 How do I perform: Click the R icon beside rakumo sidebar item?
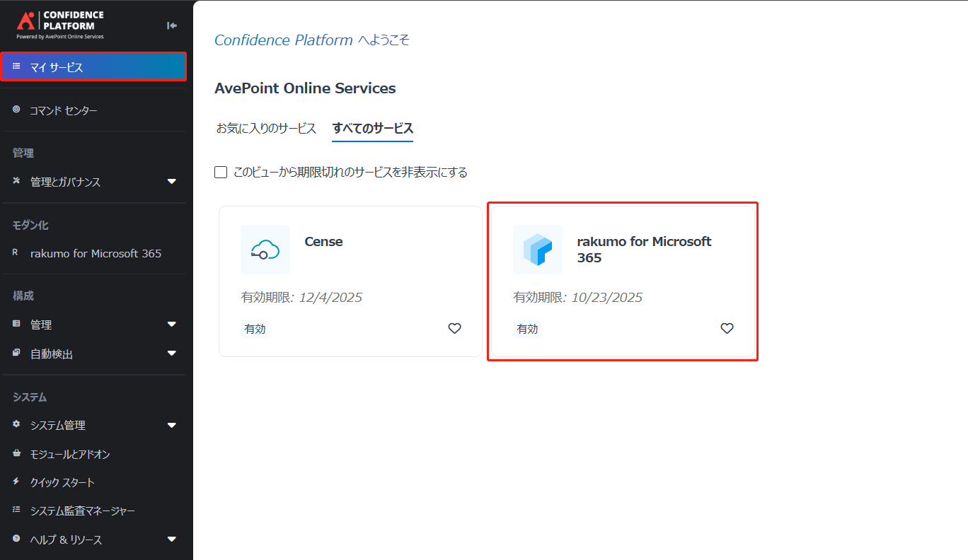pos(16,252)
